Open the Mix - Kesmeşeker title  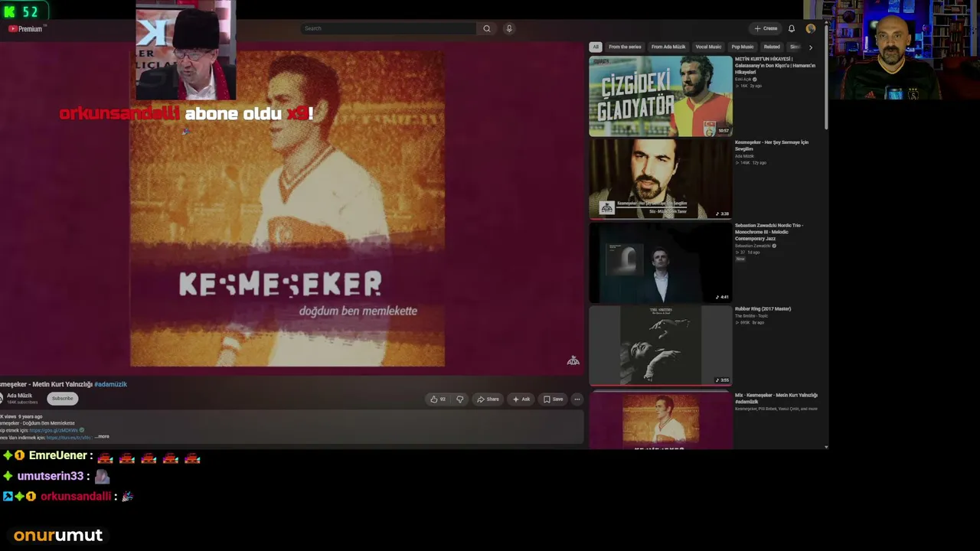(776, 398)
